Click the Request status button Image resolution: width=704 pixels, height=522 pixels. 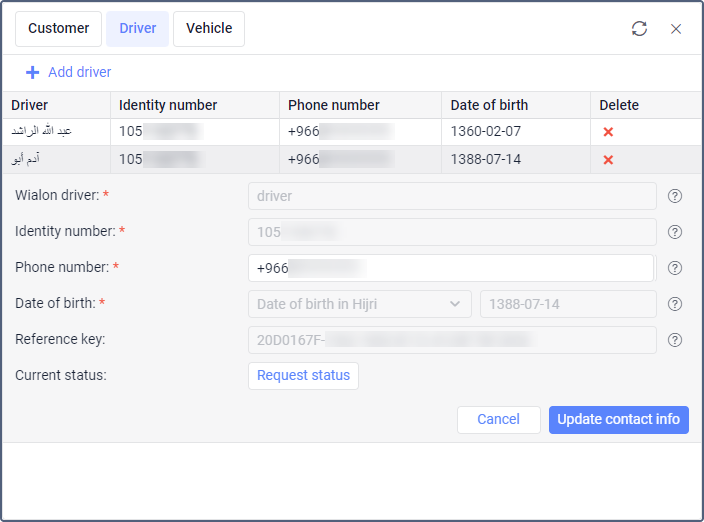coord(303,376)
